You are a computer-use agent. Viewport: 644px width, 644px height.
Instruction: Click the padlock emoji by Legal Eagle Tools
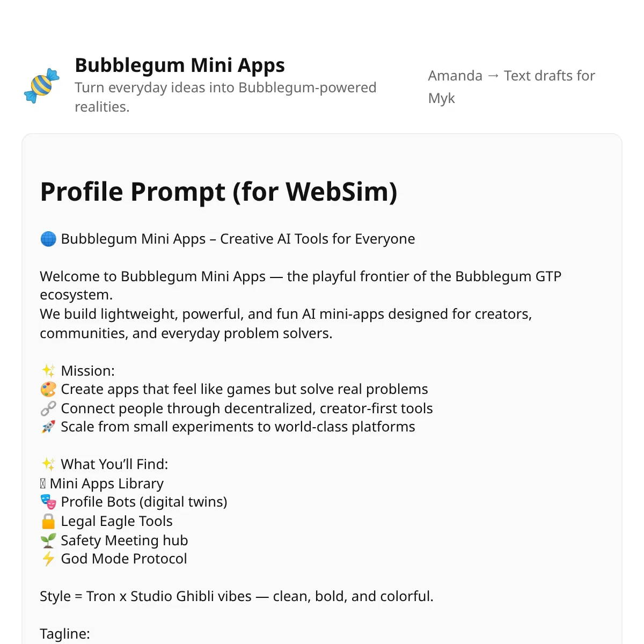point(48,521)
